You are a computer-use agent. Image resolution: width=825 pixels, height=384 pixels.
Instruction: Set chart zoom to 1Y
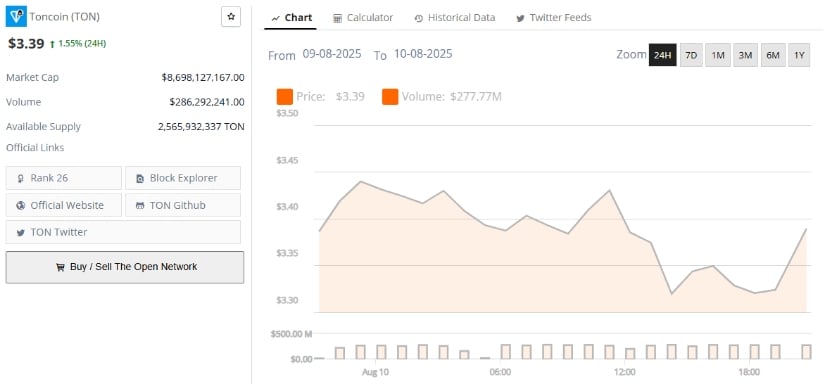[799, 55]
